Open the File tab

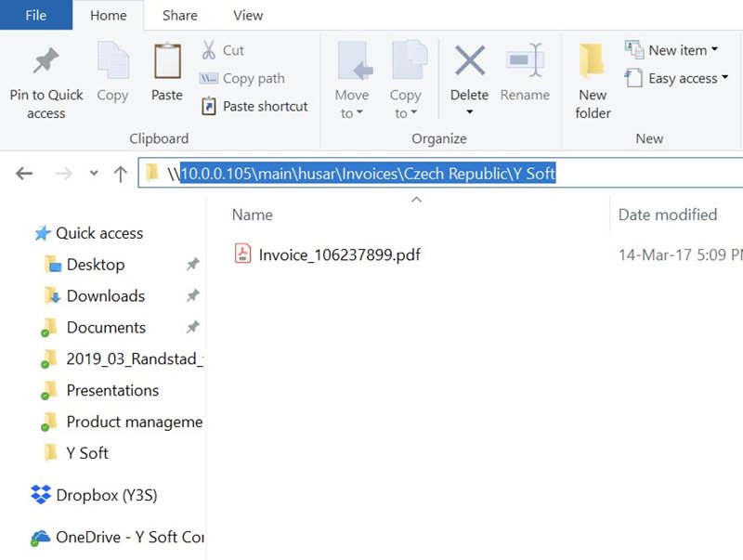point(36,15)
